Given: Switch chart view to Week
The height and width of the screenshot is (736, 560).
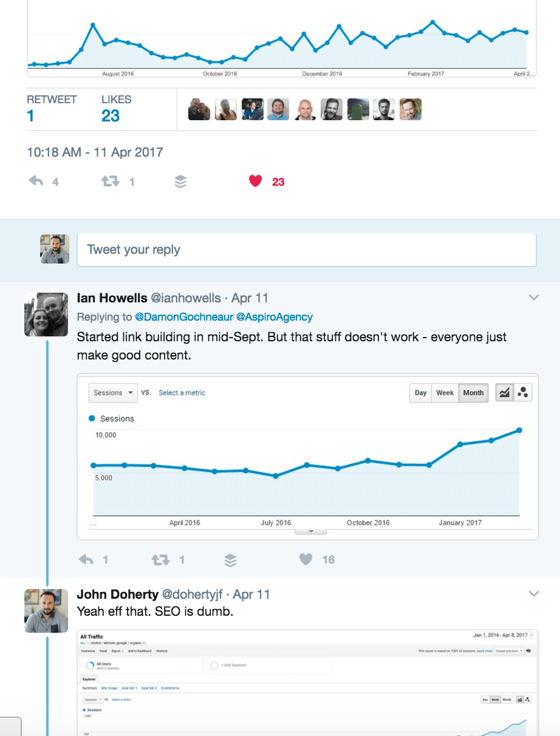Looking at the screenshot, I should pos(445,393).
